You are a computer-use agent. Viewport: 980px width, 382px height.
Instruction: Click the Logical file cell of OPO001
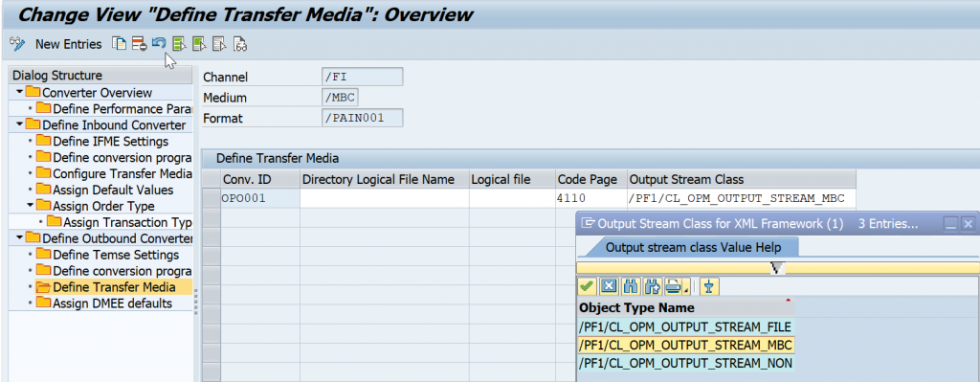click(x=512, y=199)
